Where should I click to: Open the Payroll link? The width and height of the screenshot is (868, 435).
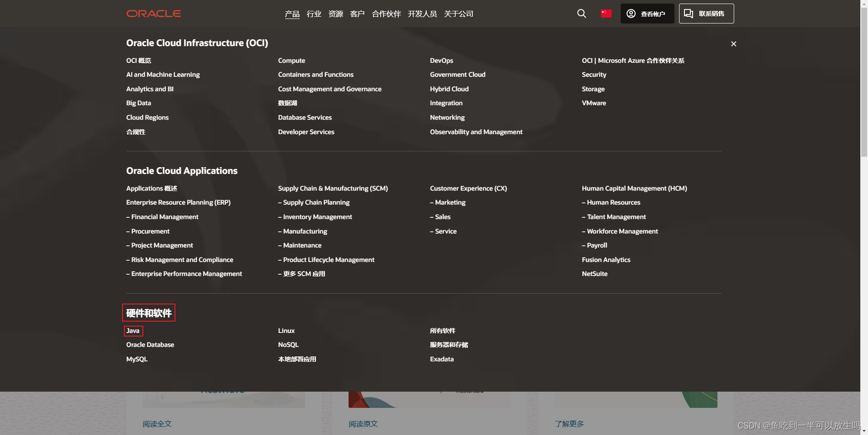click(x=594, y=245)
